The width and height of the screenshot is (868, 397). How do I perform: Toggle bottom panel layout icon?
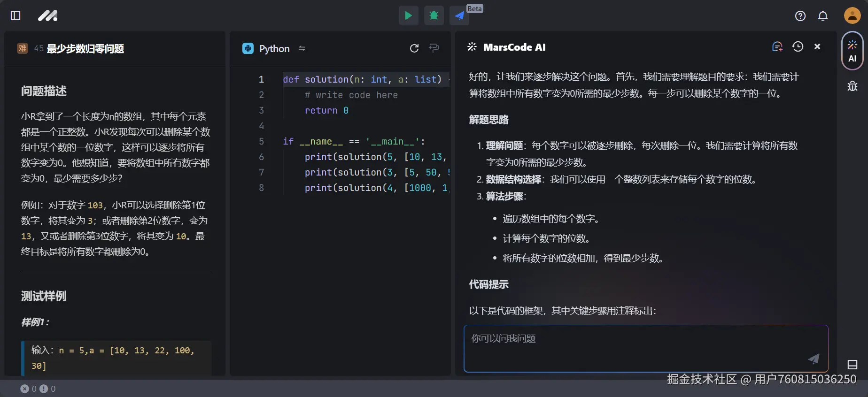(852, 365)
